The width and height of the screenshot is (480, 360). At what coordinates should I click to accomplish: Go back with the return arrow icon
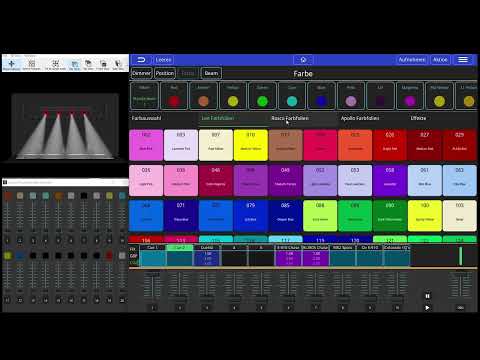coord(141,60)
